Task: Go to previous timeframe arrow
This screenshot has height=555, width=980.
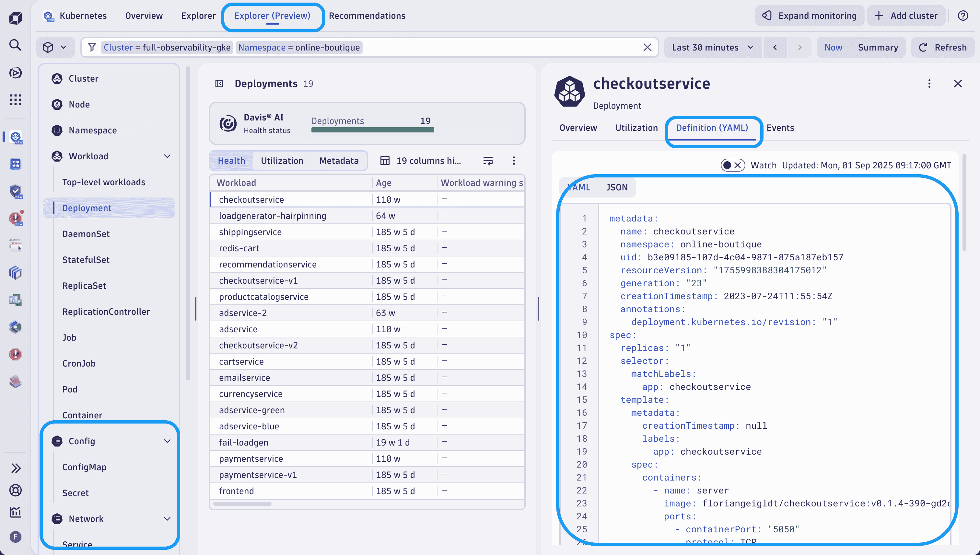Action: (775, 47)
